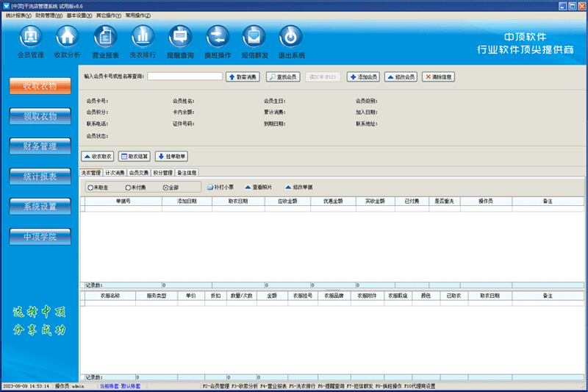The width and height of the screenshot is (588, 392).
Task: Open 常用操作(Z) menu
Action: tap(137, 15)
